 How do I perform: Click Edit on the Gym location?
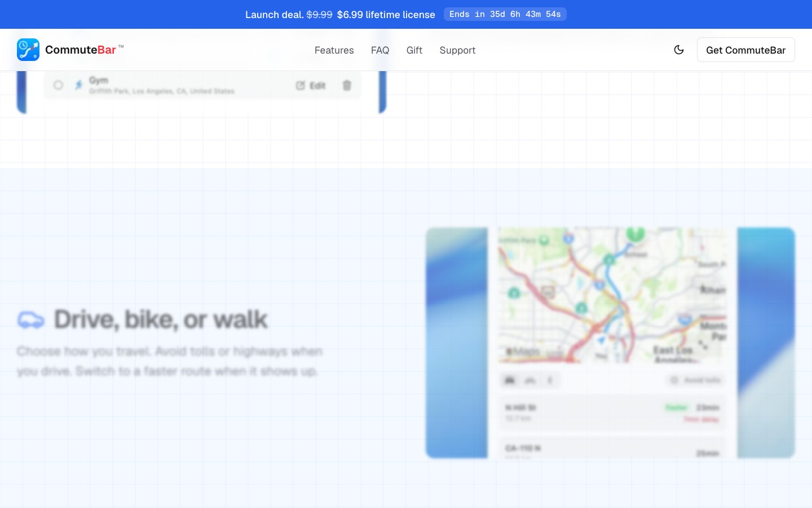[x=311, y=85]
